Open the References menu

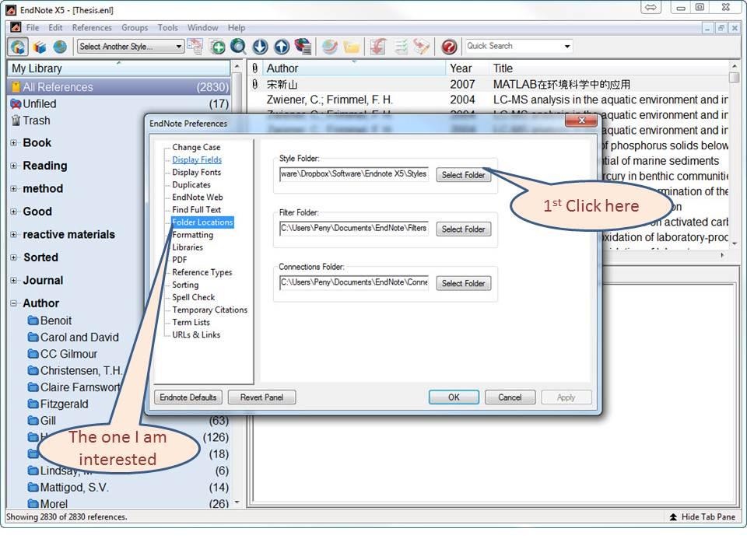click(92, 28)
